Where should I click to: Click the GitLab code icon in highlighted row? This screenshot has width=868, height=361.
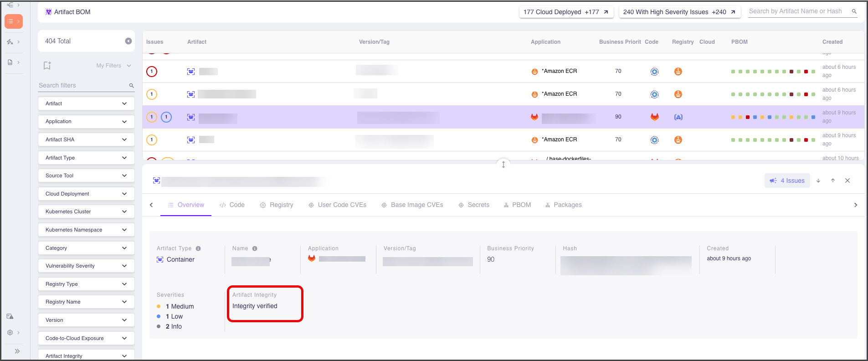654,117
